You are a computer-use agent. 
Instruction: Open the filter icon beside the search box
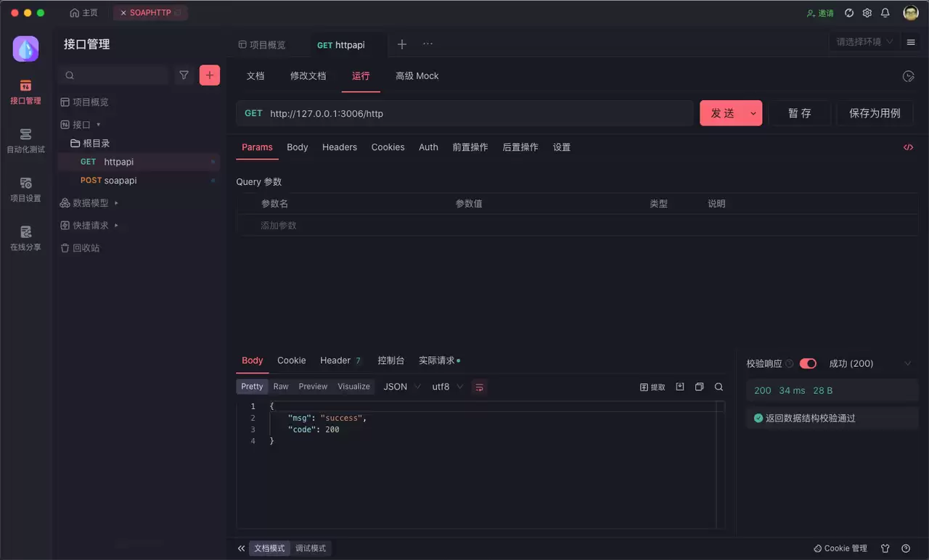(x=184, y=75)
